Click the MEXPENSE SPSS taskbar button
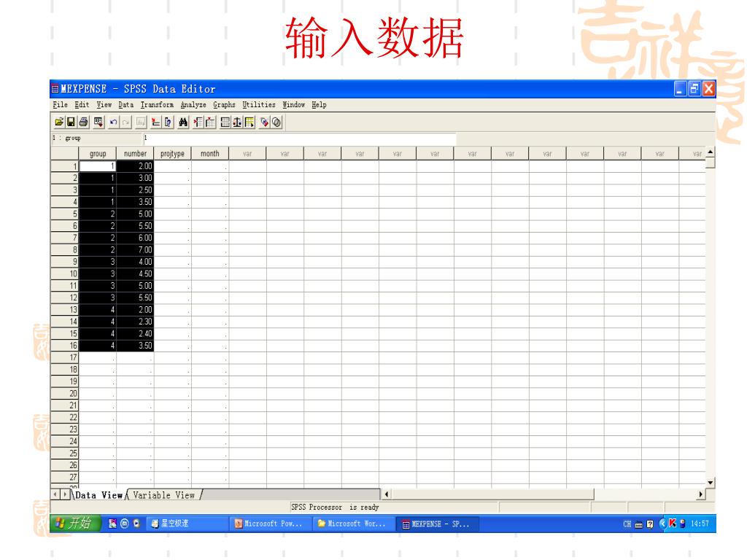This screenshot has height=560, width=747. [x=437, y=524]
